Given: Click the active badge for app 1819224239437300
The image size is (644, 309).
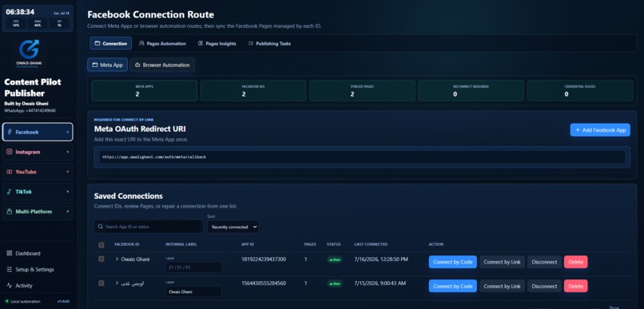Looking at the screenshot, I should click(335, 259).
